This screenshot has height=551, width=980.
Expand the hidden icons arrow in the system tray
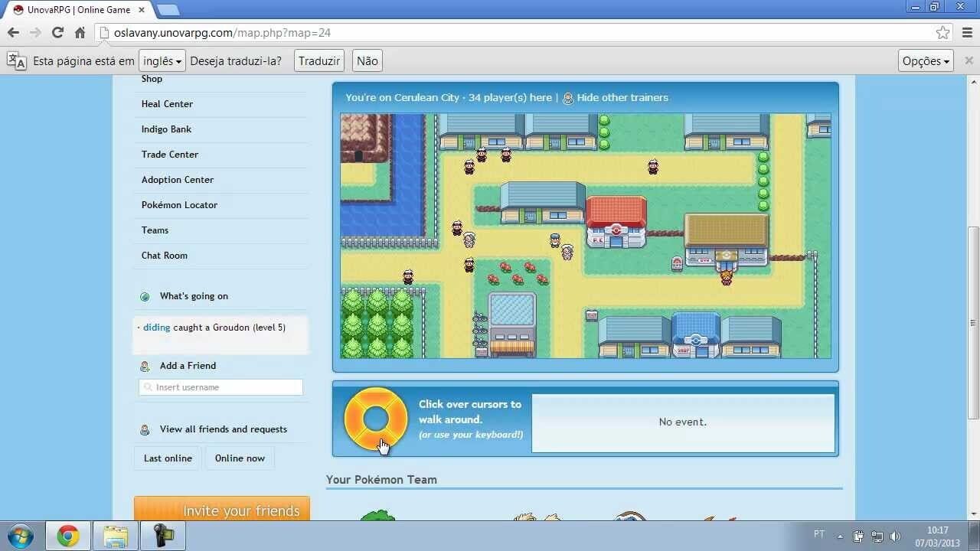(840, 535)
